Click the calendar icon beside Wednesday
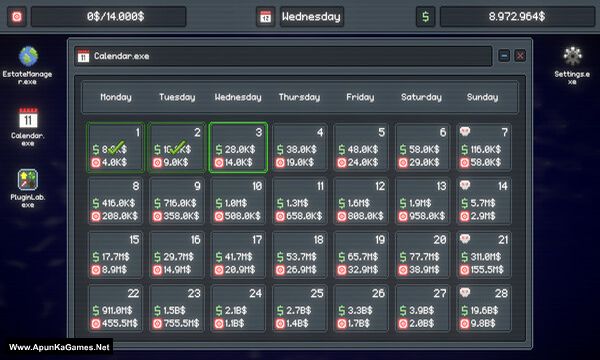The image size is (600, 360). 266,16
